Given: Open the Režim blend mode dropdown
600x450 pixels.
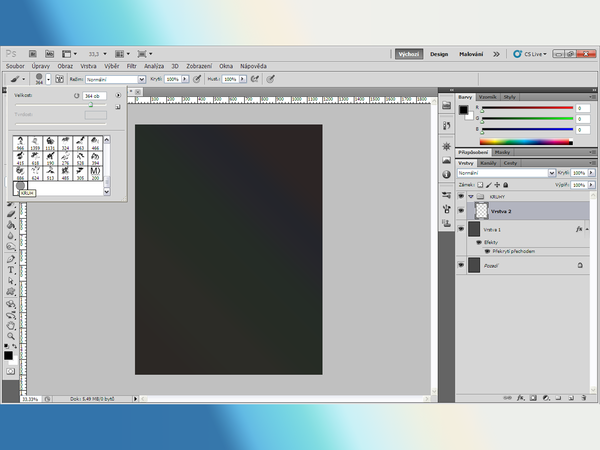Looking at the screenshot, I should 113,78.
